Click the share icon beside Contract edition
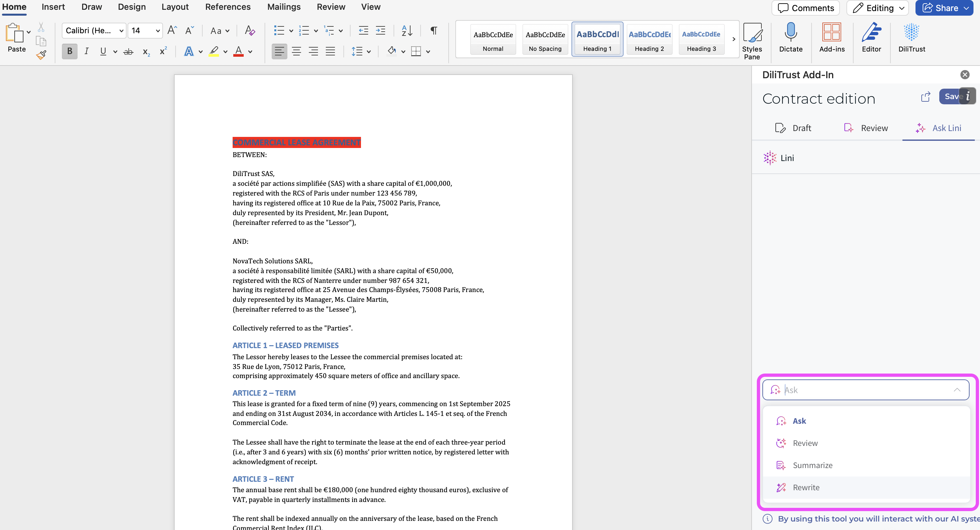This screenshot has height=530, width=980. point(926,97)
